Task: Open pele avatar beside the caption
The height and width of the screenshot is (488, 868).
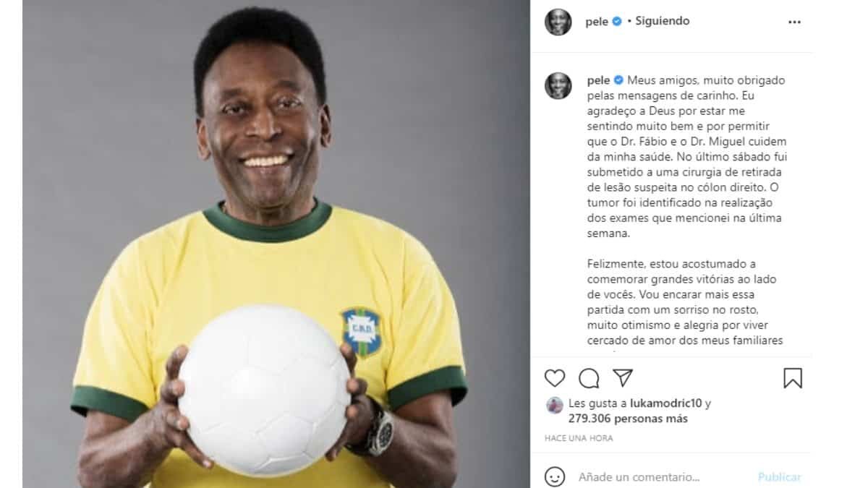Action: (558, 85)
